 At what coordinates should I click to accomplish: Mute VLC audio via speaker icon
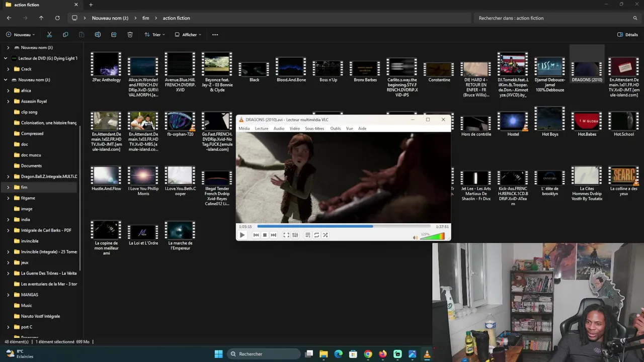point(415,237)
